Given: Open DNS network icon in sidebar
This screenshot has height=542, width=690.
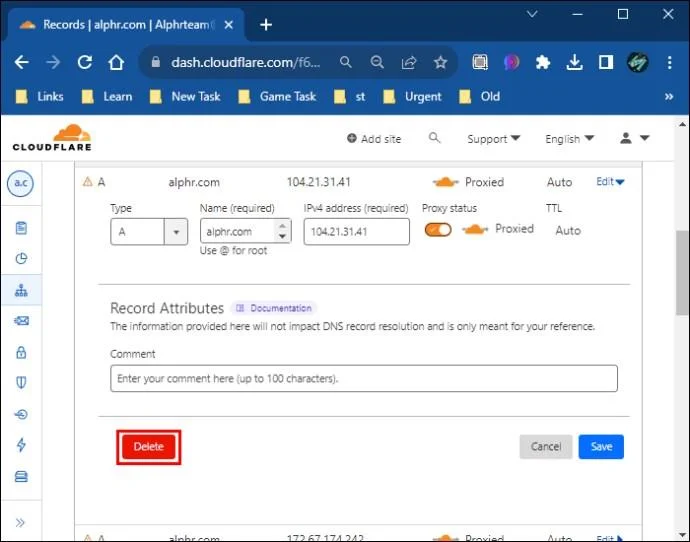Looking at the screenshot, I should 21,290.
